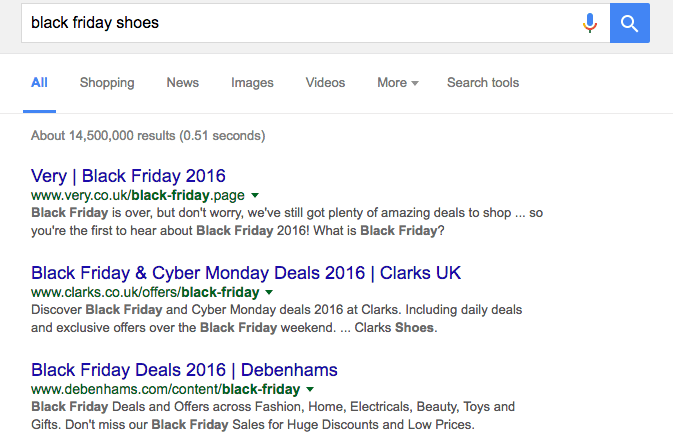Switch to the News tab
The image size is (673, 437).
pyautogui.click(x=182, y=83)
